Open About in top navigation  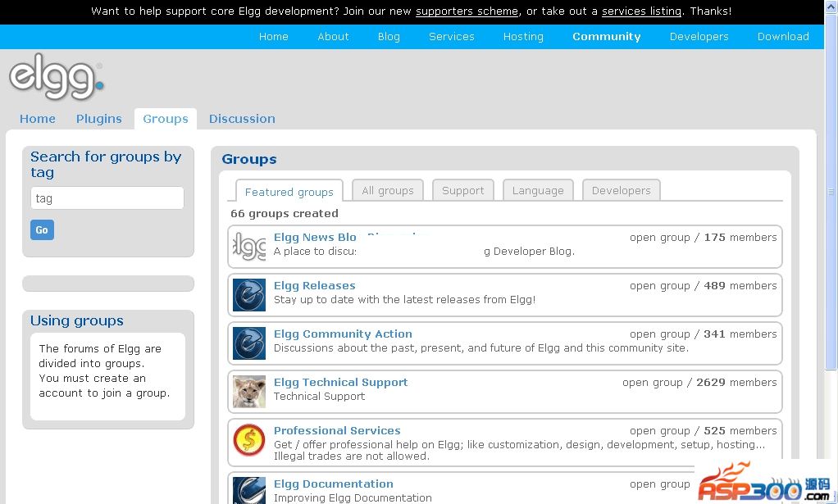[333, 36]
